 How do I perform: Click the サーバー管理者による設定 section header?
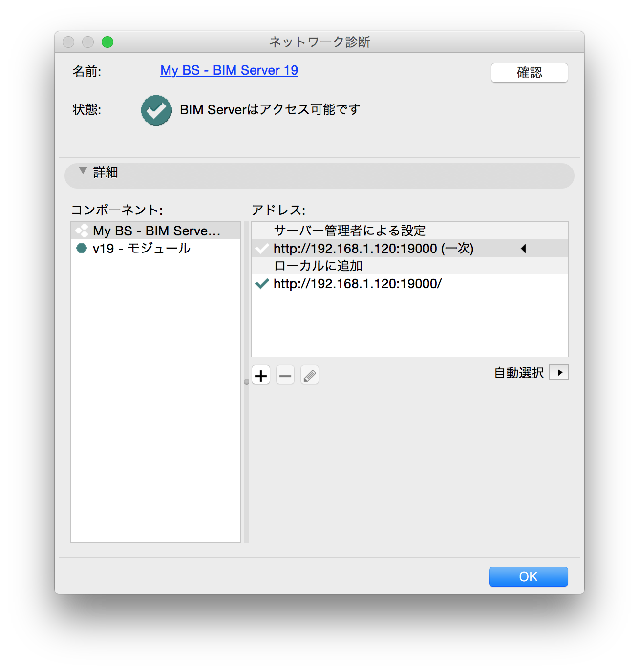coord(349,230)
